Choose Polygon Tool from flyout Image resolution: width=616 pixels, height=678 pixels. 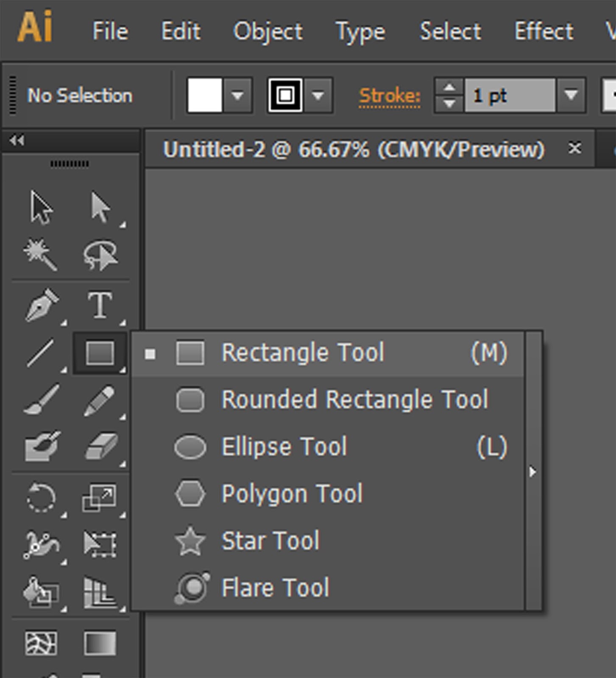point(327,494)
